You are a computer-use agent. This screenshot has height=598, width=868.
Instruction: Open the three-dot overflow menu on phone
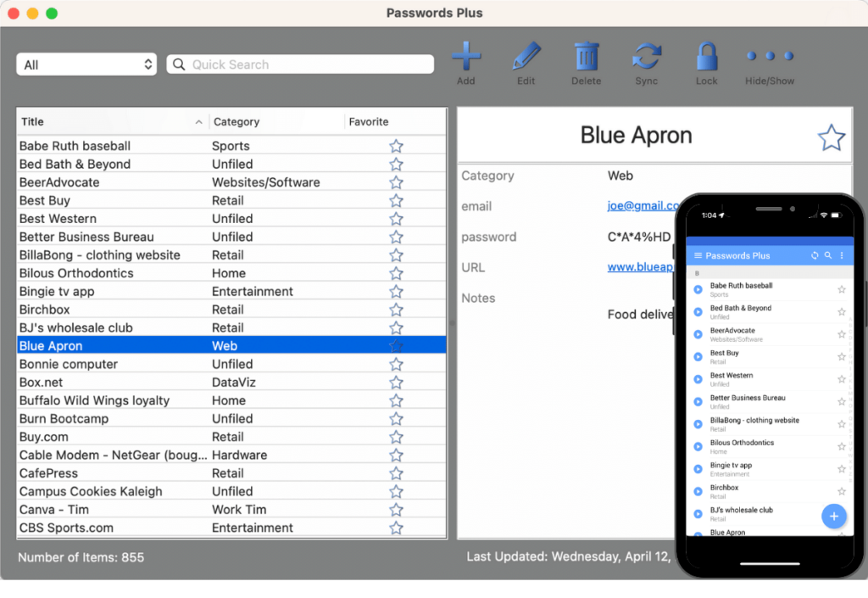point(842,255)
